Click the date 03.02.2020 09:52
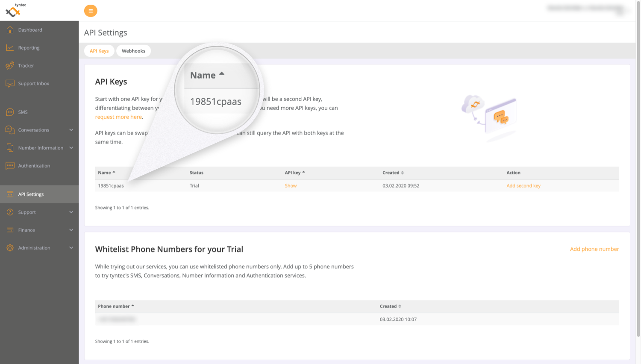Viewport: 641px width, 364px height. [x=401, y=186]
